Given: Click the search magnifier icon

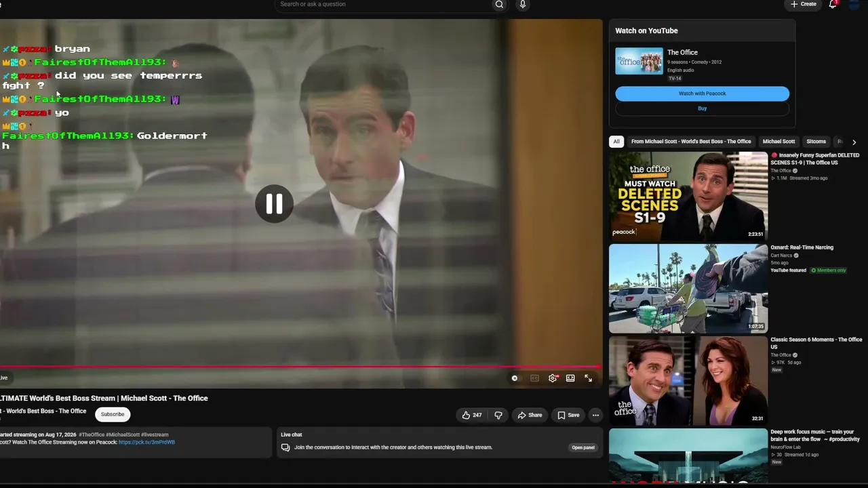Looking at the screenshot, I should point(499,5).
